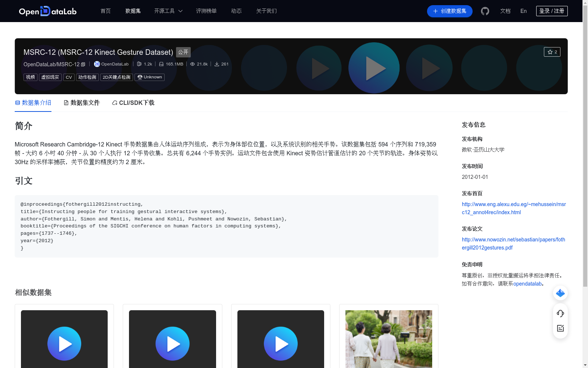Click the OpenDataLab/MSRC-12 path text
This screenshot has height=368, width=588.
[x=51, y=64]
